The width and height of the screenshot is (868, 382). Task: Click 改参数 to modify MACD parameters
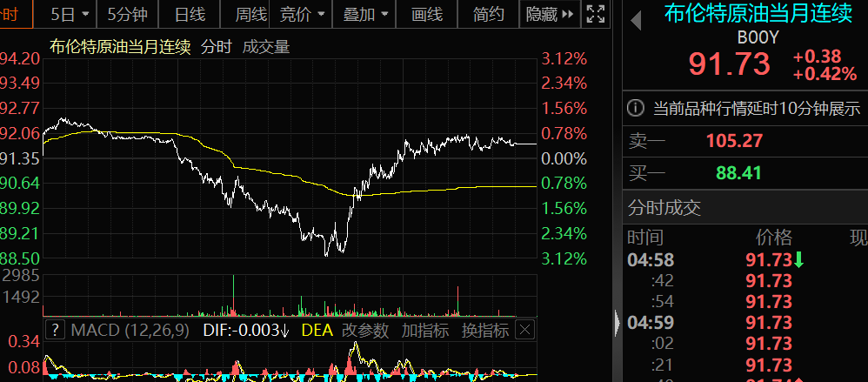tap(366, 330)
